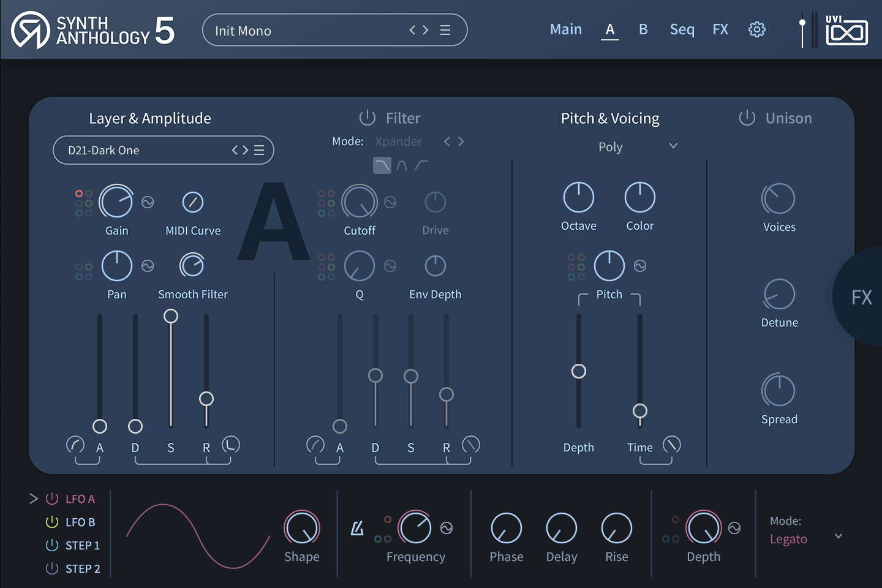Expand the Poly voicing mode dropdown
The height and width of the screenshot is (588, 882).
[x=673, y=146]
